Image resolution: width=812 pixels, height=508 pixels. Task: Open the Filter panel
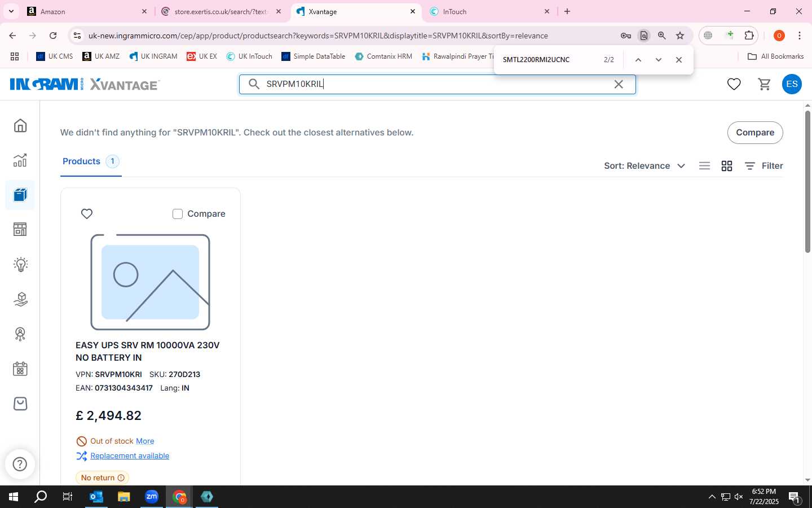point(764,166)
